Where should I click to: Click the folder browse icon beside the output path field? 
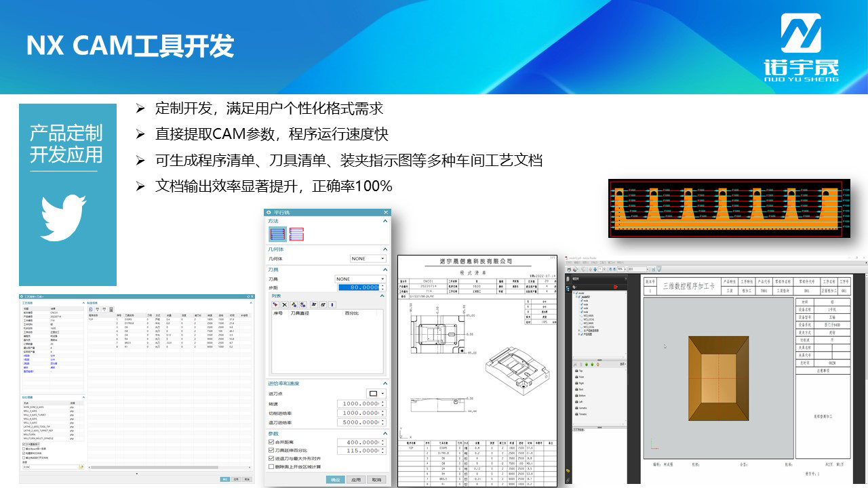coord(81,466)
